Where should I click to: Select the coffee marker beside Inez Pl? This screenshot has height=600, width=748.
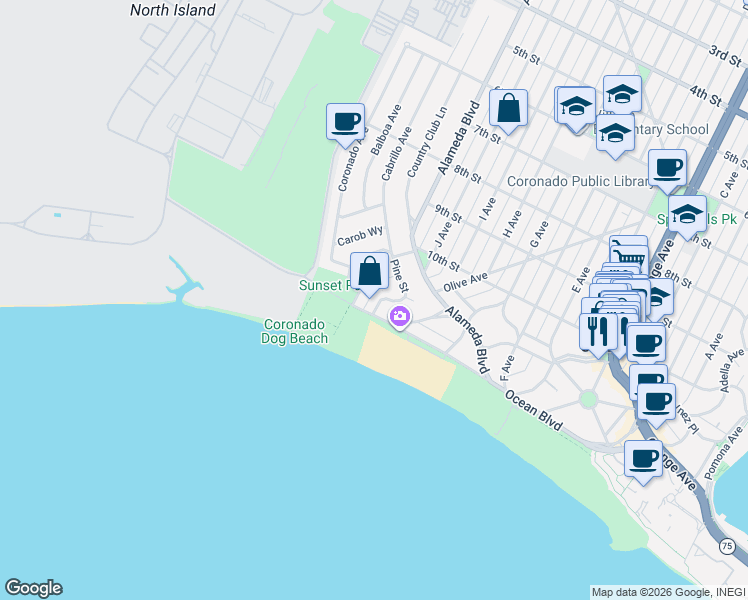(656, 403)
